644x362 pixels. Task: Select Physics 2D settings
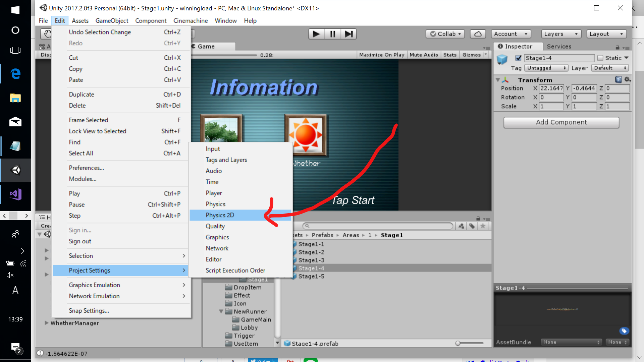coord(240,215)
